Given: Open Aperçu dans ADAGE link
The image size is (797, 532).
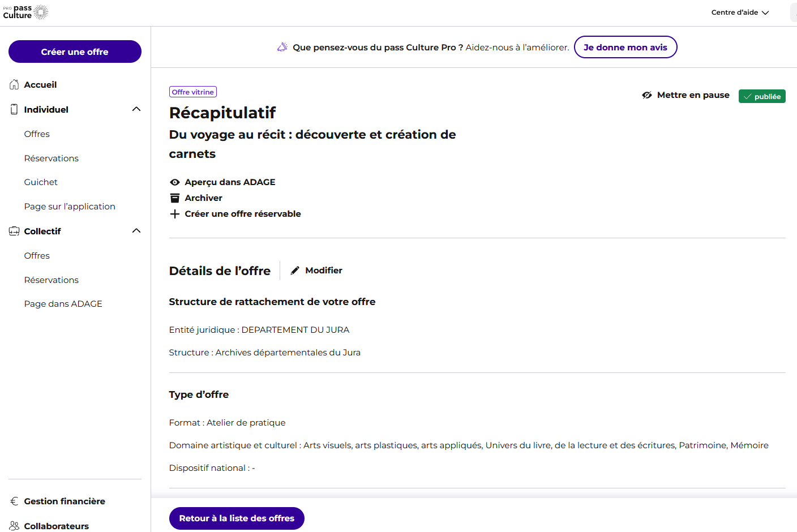Looking at the screenshot, I should coord(222,182).
